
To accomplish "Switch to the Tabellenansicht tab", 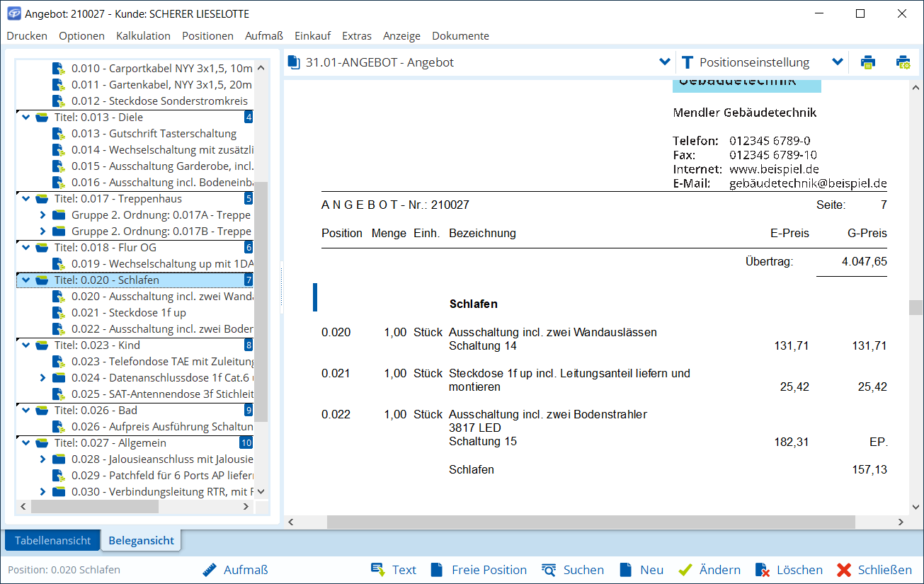I will point(53,541).
